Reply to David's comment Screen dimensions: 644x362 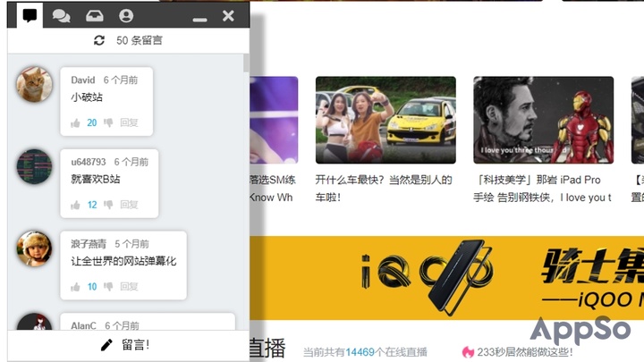coord(129,122)
